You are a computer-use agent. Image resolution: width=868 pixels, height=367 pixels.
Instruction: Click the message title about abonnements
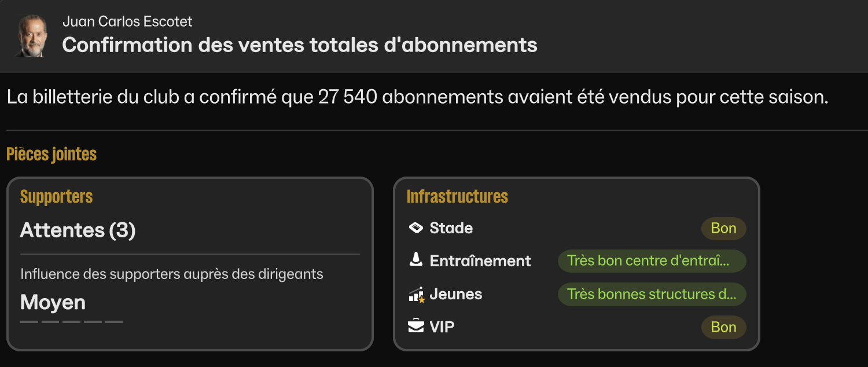tap(300, 45)
